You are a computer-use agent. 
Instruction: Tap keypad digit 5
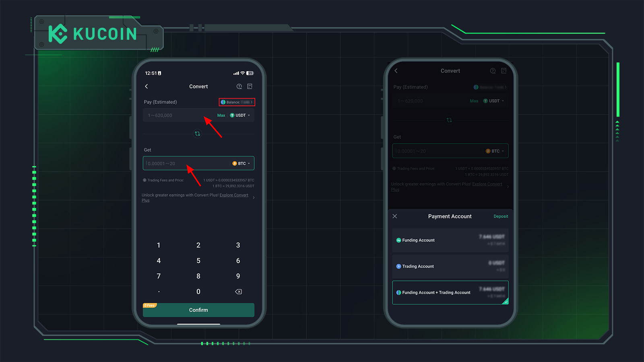(x=198, y=261)
